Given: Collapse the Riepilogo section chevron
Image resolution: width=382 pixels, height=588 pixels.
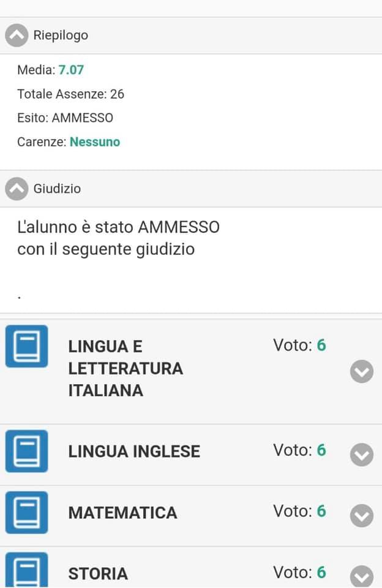Looking at the screenshot, I should click(x=17, y=36).
